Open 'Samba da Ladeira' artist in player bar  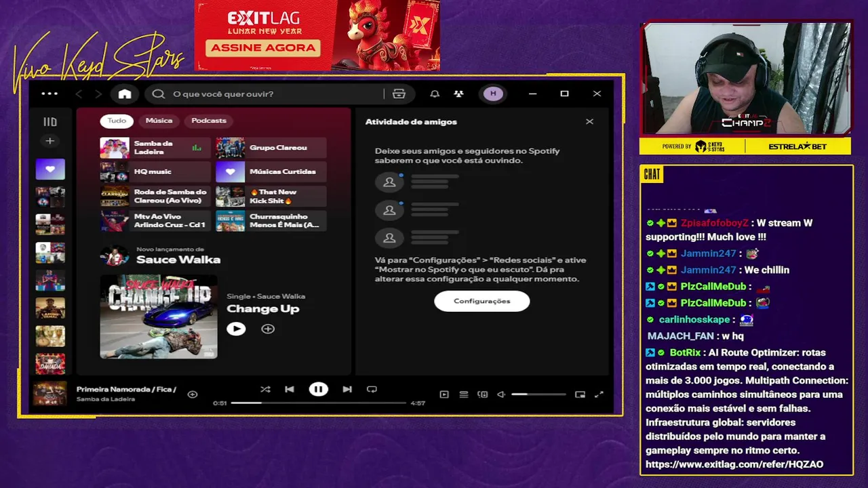[106, 399]
